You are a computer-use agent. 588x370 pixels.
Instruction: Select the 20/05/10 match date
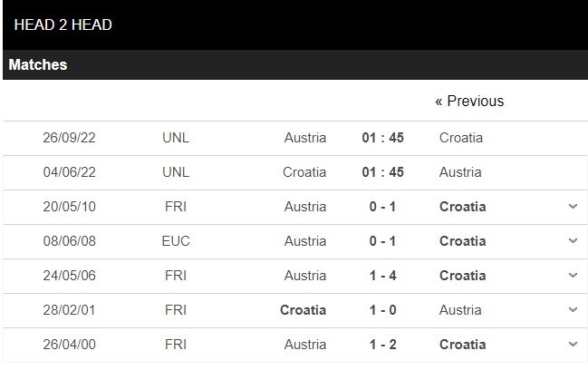coord(70,207)
